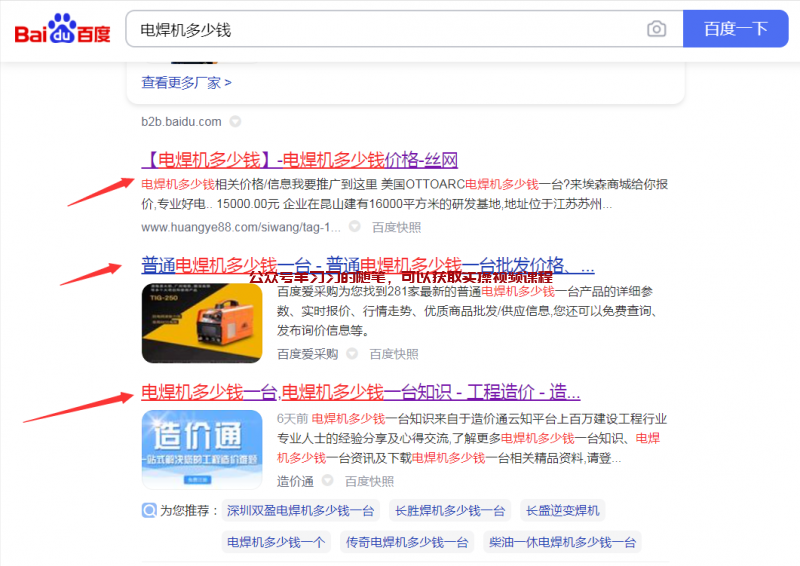The width and height of the screenshot is (800, 566).
Task: Open the Baidu logo homepage
Action: click(62, 29)
